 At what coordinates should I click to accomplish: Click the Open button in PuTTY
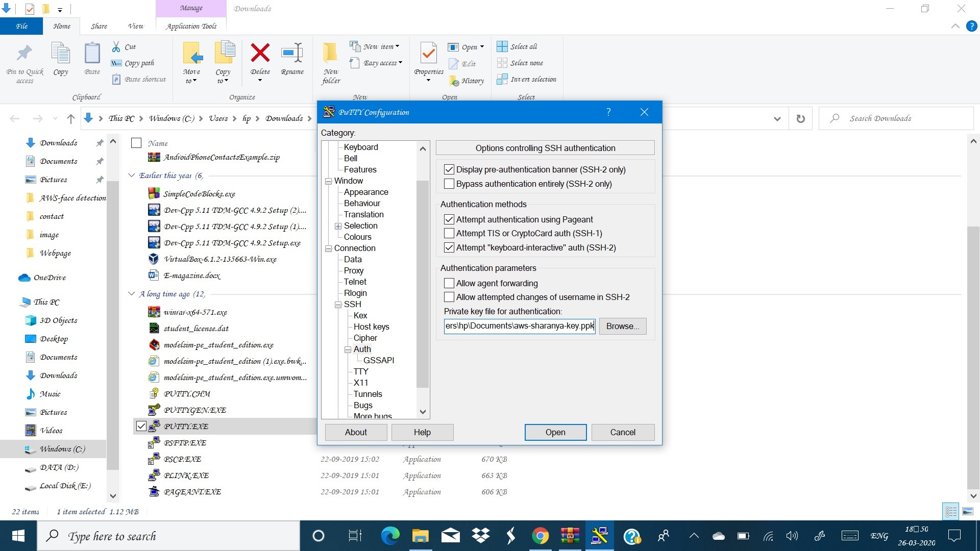tap(555, 432)
